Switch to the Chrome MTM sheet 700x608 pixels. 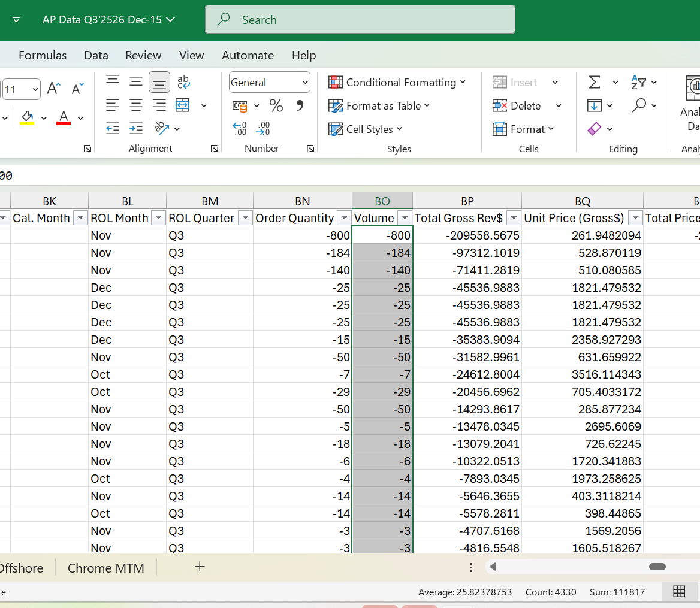(106, 568)
